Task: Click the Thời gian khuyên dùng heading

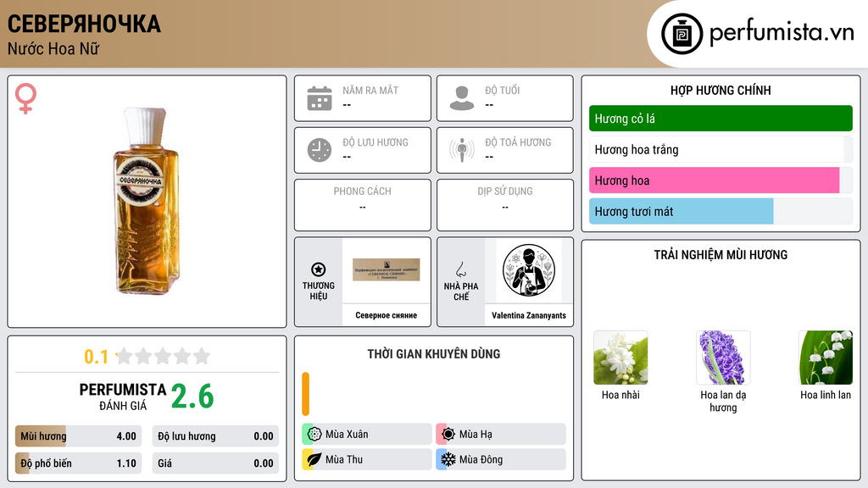Action: tap(434, 354)
